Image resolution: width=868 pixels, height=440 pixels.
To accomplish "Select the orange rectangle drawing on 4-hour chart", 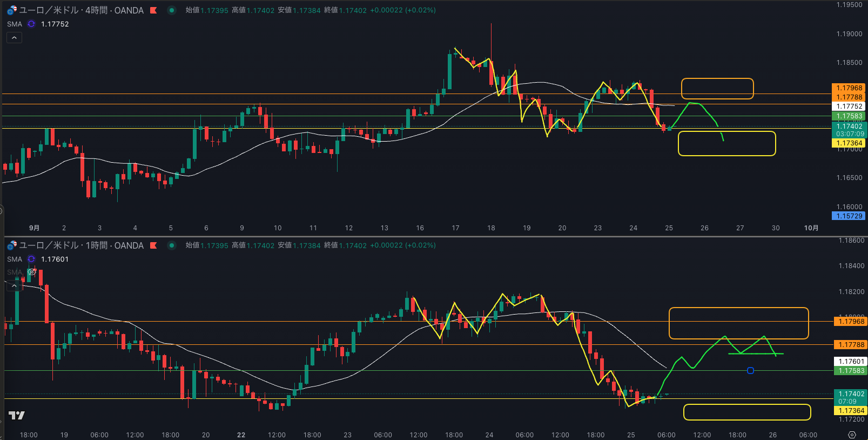I will pos(717,79).
